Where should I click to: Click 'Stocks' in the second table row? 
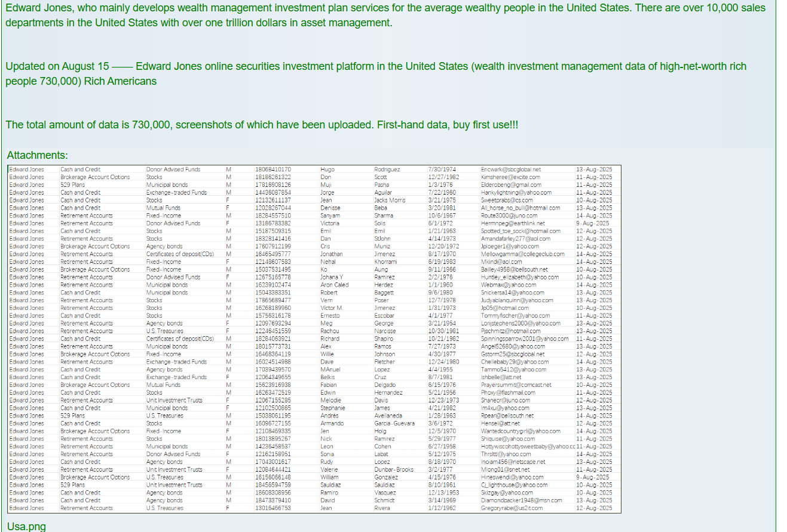(x=154, y=177)
